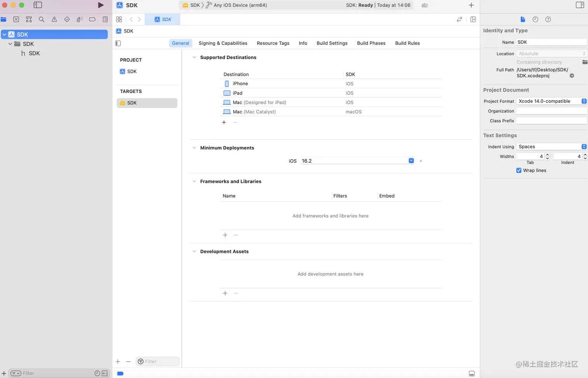Choose containing directory folder icon
Screen dimensions: 588x378
585,62
